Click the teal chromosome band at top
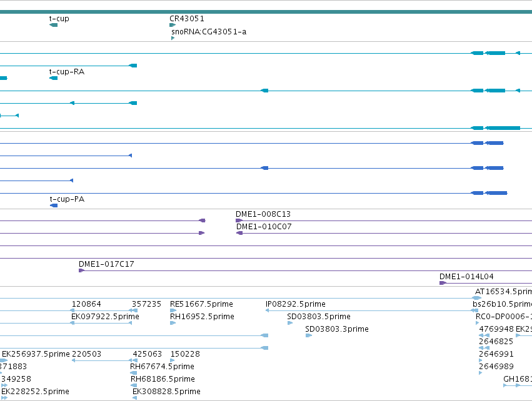The image size is (532, 401). [266, 12]
